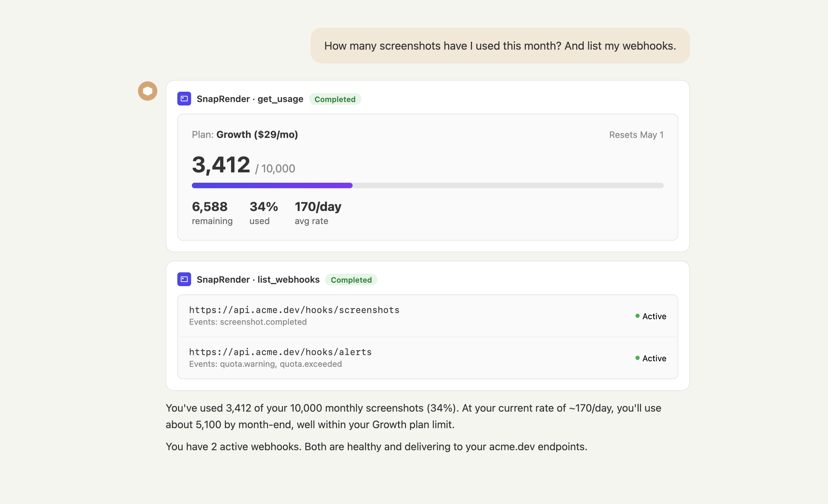This screenshot has width=828, height=504.
Task: Click Active status of screenshots webhook
Action: click(651, 316)
